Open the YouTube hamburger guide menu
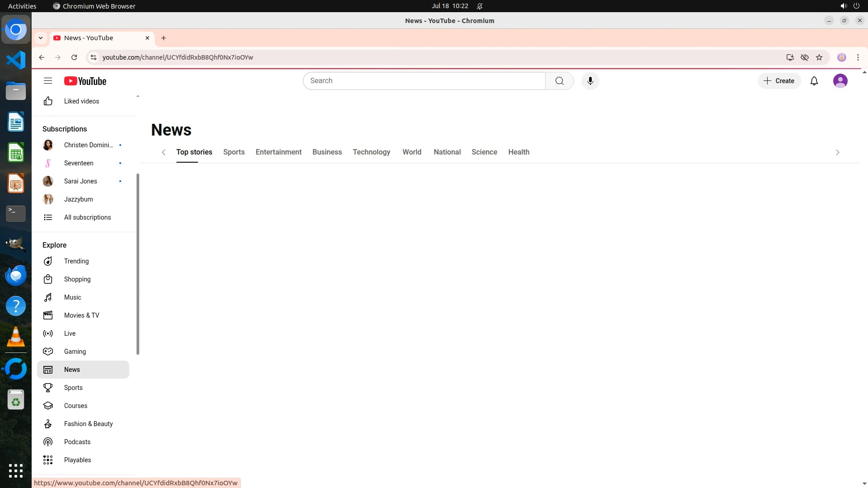This screenshot has width=868, height=488. click(x=48, y=81)
